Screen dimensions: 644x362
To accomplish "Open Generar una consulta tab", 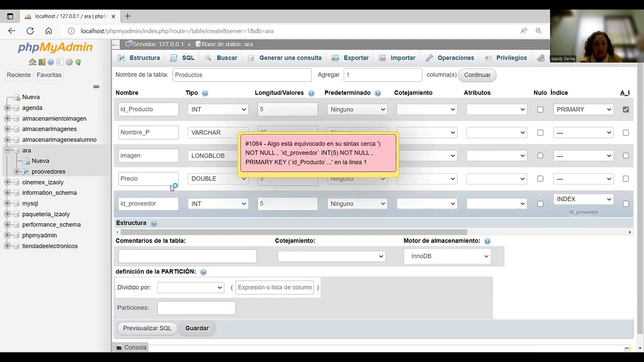I will pos(285,58).
